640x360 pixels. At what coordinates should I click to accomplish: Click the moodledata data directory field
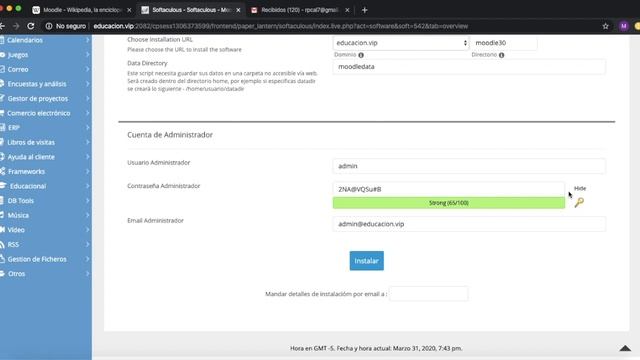[x=469, y=67]
